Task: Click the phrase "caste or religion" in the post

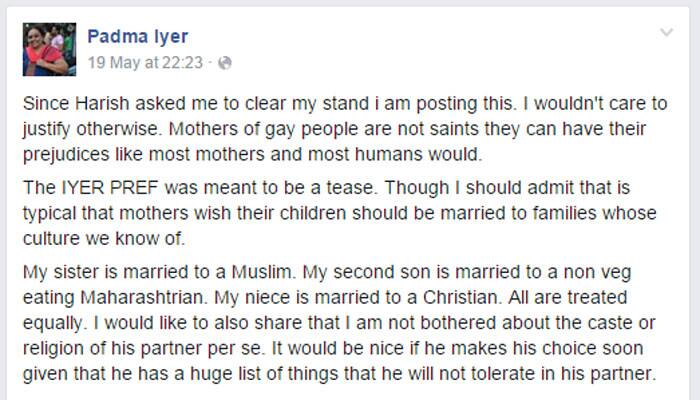Action: click(339, 335)
